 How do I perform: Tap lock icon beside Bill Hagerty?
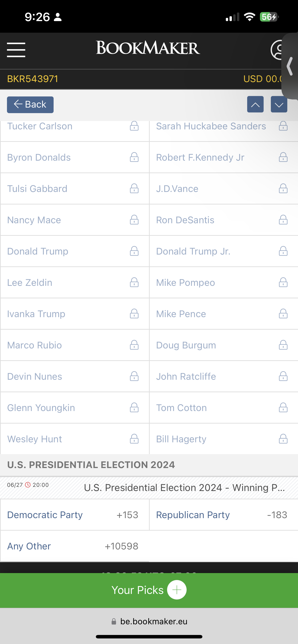(x=283, y=439)
